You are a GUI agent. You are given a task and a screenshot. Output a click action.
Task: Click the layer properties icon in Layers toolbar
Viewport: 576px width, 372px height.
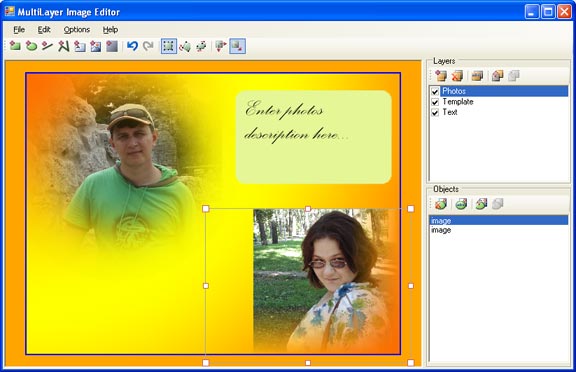click(x=477, y=76)
